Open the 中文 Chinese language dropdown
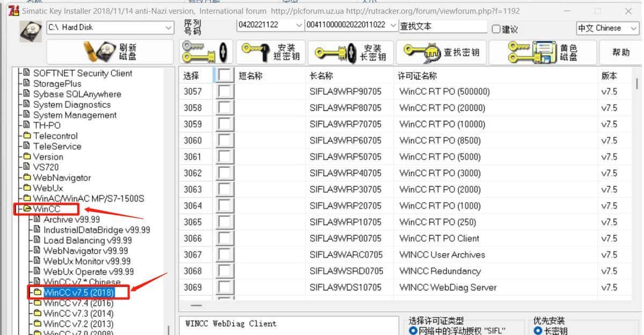This screenshot has width=644, height=335. click(x=634, y=28)
